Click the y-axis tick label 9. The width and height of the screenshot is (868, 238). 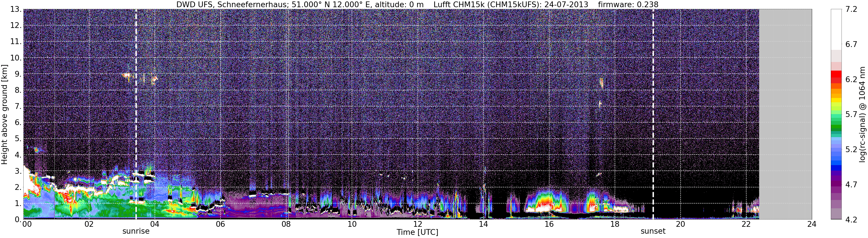pyautogui.click(x=18, y=74)
